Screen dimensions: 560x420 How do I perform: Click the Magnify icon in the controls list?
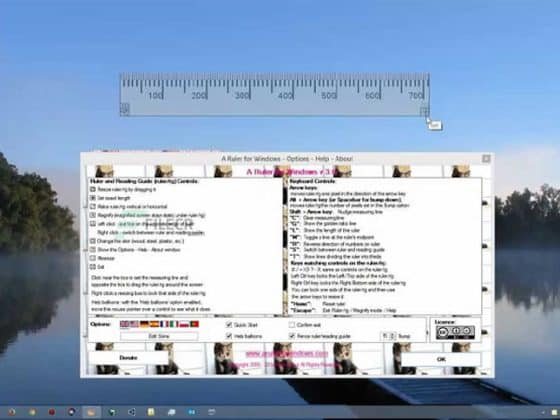[93, 215]
